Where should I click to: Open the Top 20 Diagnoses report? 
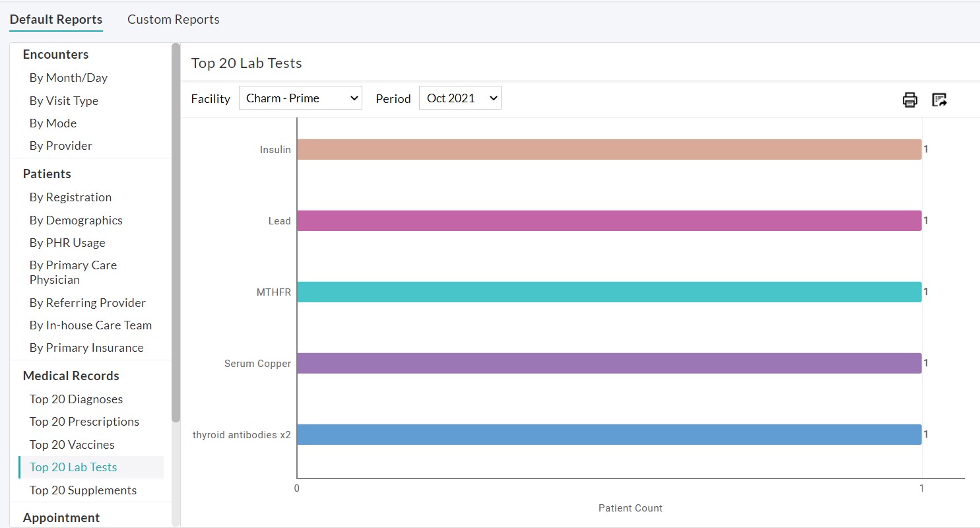coord(76,399)
